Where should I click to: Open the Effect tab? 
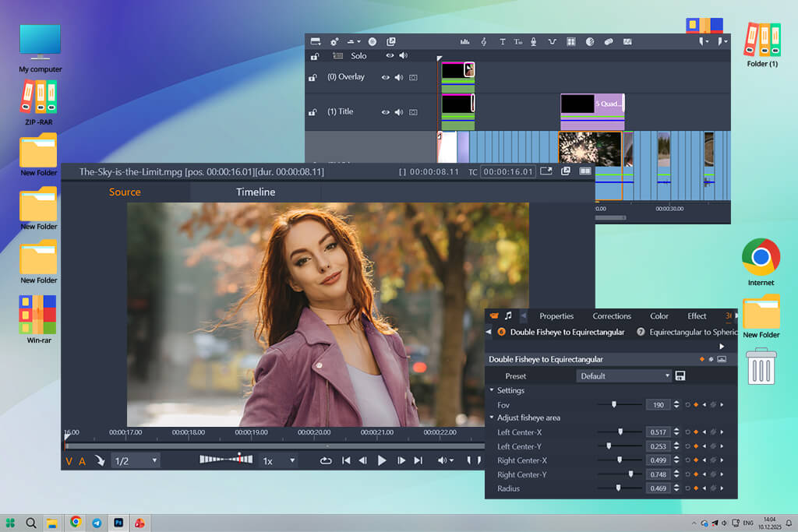click(x=697, y=315)
